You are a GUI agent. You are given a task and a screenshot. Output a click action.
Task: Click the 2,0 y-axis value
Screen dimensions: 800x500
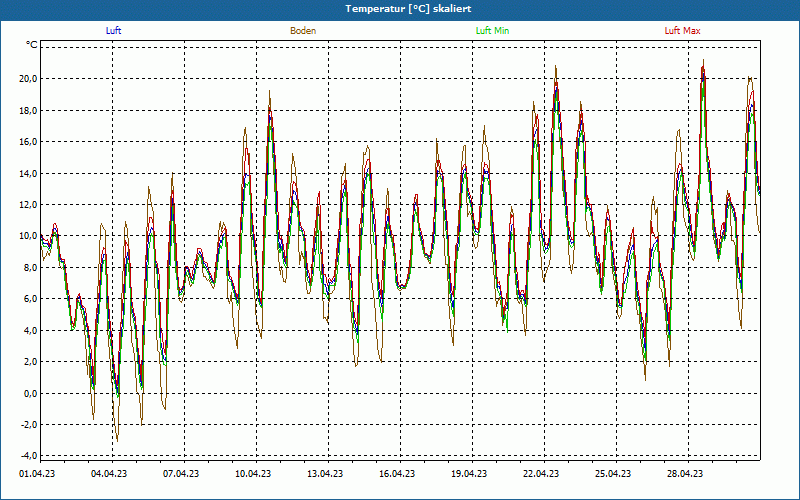click(x=30, y=362)
